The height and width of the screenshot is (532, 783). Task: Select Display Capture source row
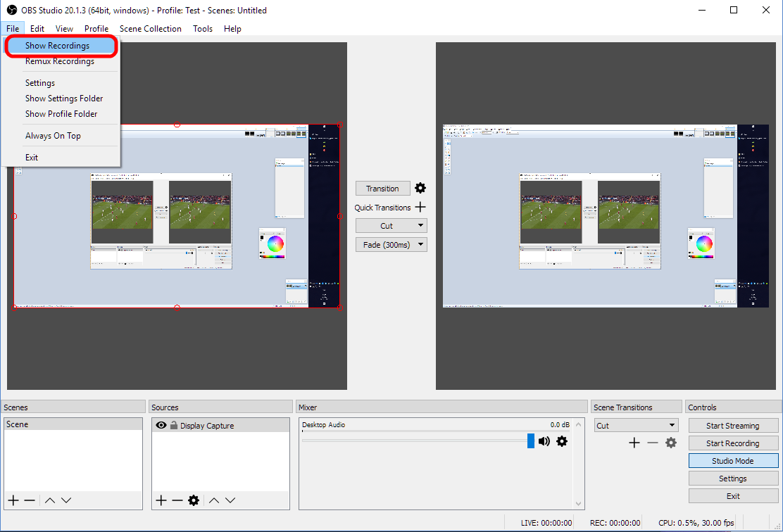(220, 425)
